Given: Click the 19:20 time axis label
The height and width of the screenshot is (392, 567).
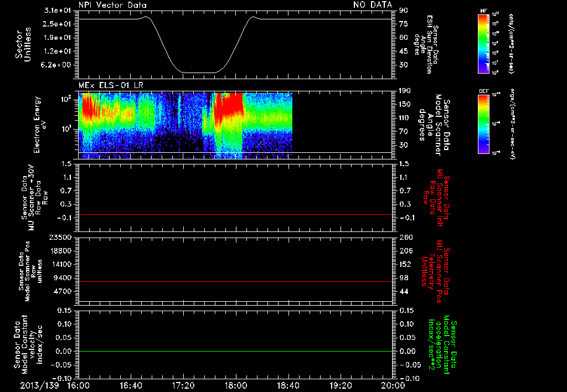Looking at the screenshot, I should [x=341, y=385].
